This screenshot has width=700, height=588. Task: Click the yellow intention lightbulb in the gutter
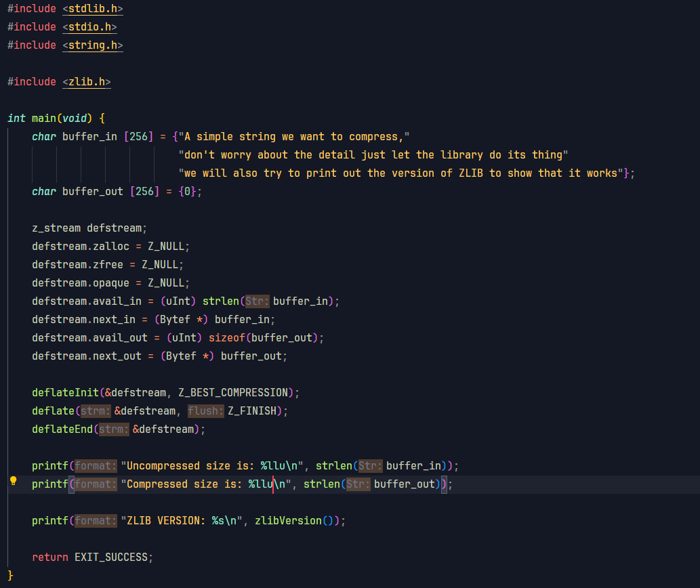click(12, 481)
